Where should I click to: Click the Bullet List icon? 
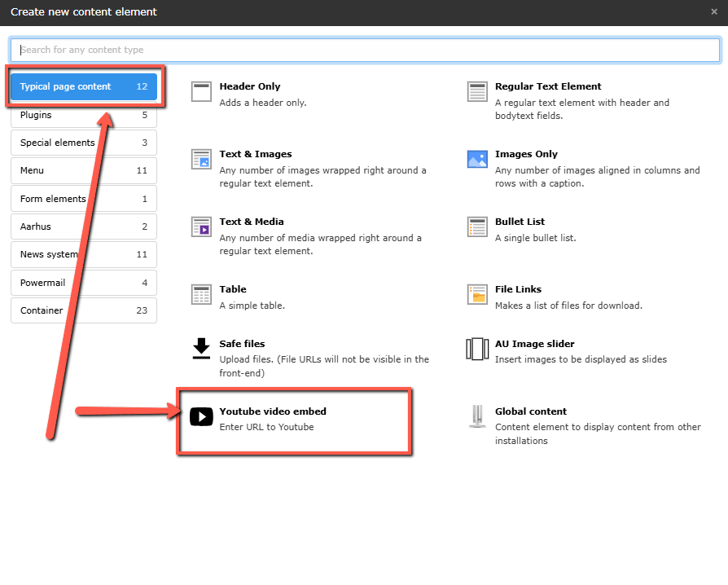(477, 227)
